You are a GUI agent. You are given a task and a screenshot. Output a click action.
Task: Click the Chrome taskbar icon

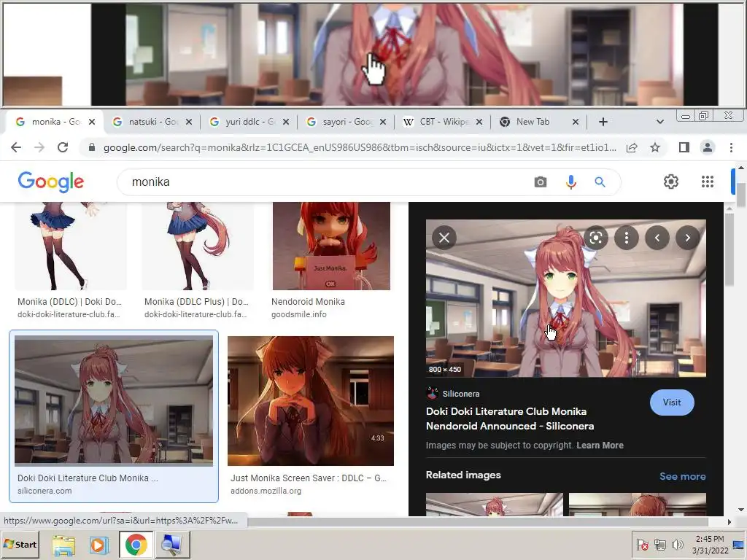pyautogui.click(x=136, y=545)
